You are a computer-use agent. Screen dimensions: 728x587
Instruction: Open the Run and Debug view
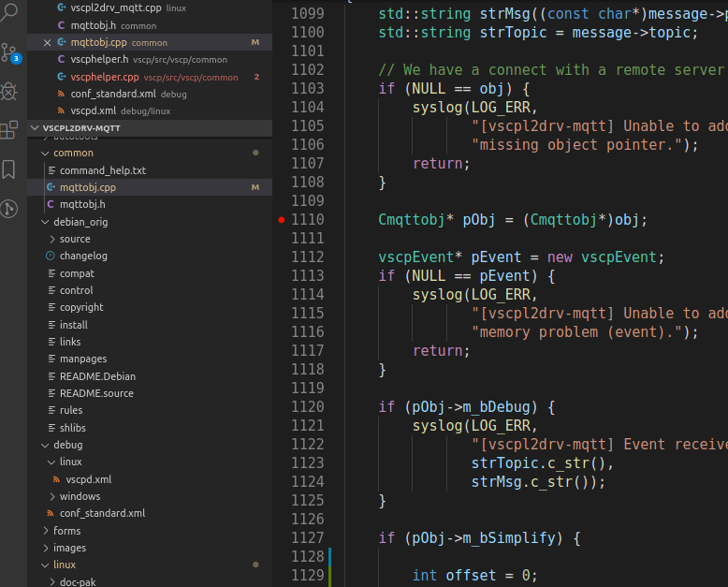(8, 92)
